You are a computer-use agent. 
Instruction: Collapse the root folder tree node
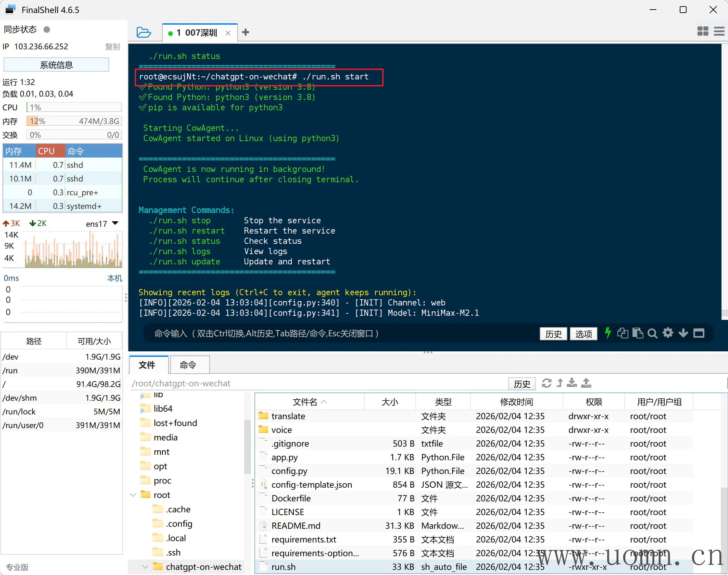coord(134,495)
